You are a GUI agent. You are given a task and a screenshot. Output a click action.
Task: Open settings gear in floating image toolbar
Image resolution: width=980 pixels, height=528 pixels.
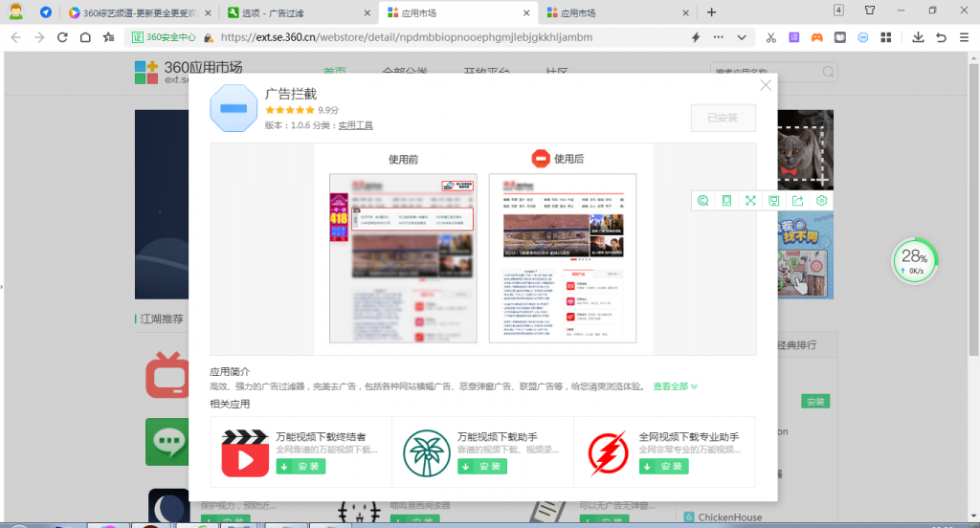pos(822,201)
